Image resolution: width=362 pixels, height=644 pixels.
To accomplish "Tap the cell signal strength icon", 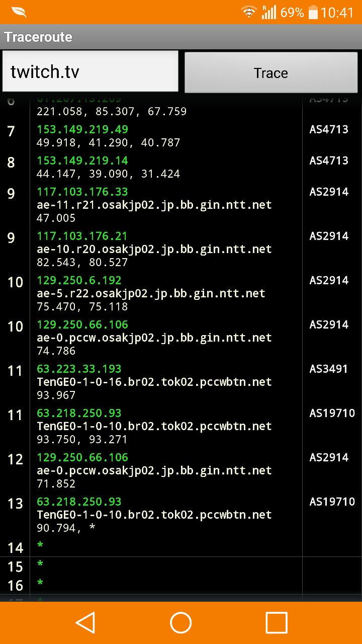I will pos(269,12).
